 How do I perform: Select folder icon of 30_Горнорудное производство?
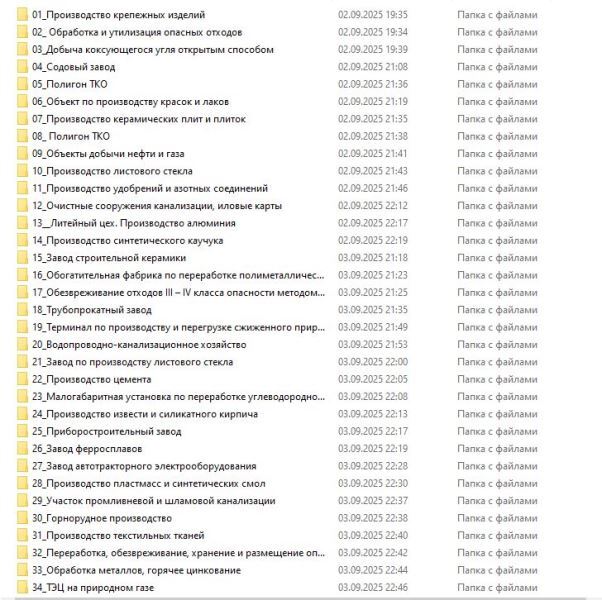22,519
